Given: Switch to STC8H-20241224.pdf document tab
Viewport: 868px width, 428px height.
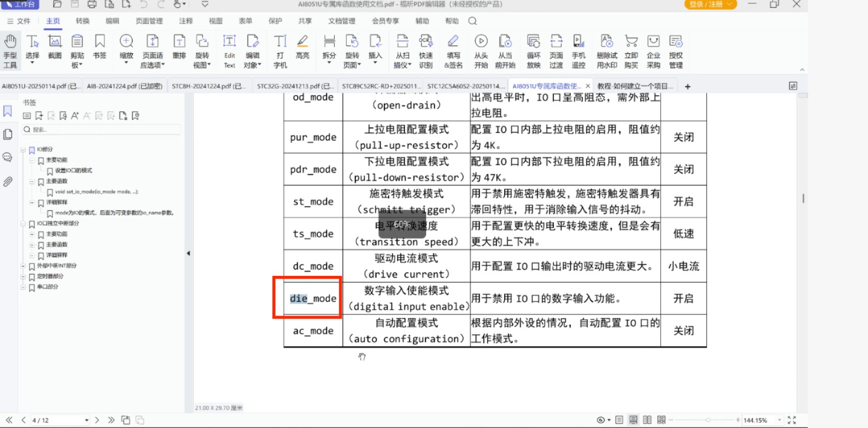Looking at the screenshot, I should (x=208, y=86).
